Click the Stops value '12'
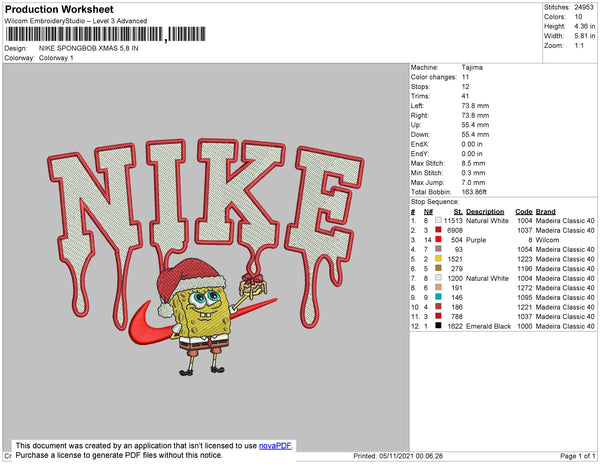 pos(465,86)
